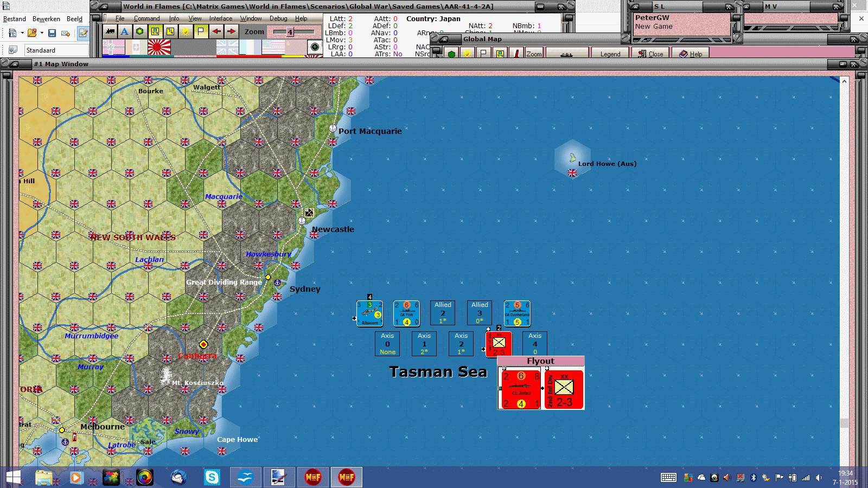Click the Axis 1 sea box

[424, 344]
